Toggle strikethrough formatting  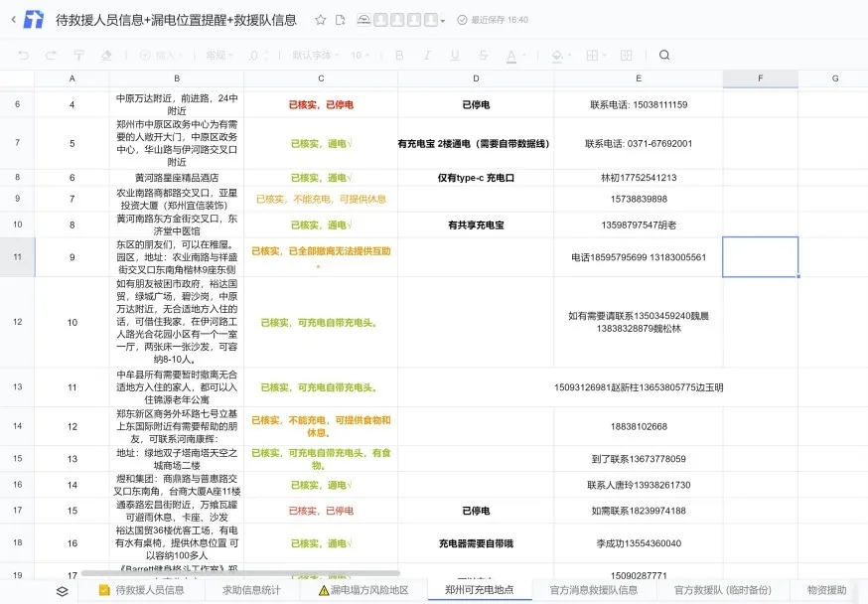click(x=483, y=55)
